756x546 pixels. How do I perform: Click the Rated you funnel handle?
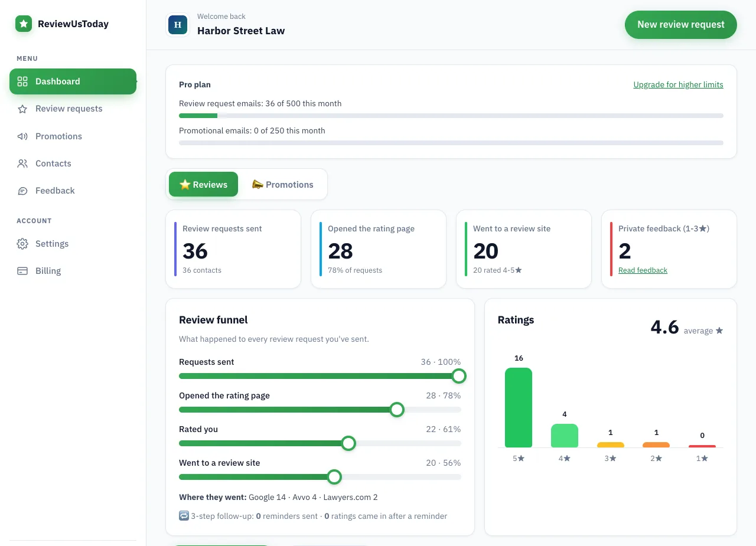pyautogui.click(x=348, y=443)
